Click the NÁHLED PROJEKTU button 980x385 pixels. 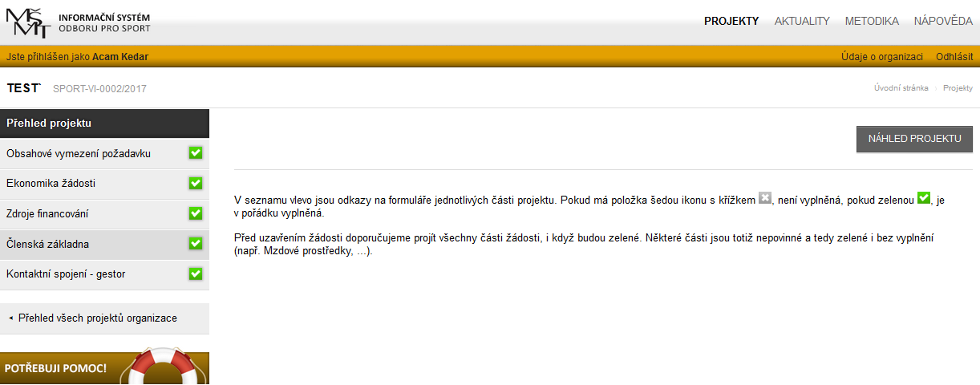click(914, 139)
